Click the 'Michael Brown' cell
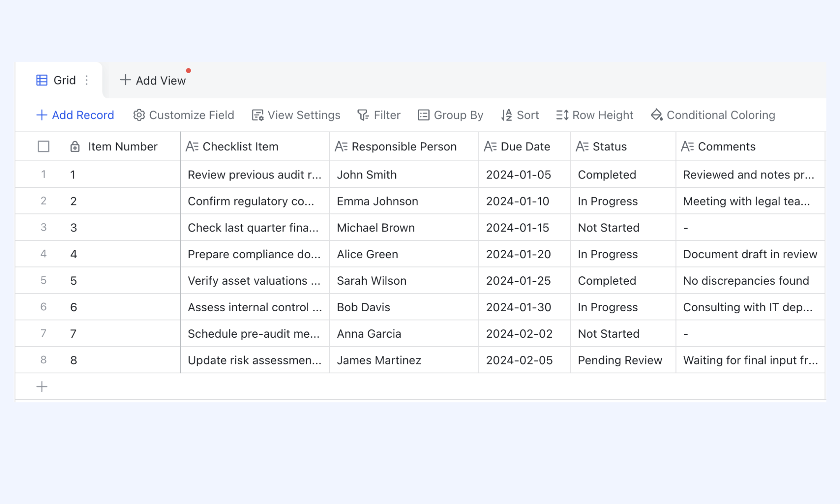 pyautogui.click(x=404, y=228)
